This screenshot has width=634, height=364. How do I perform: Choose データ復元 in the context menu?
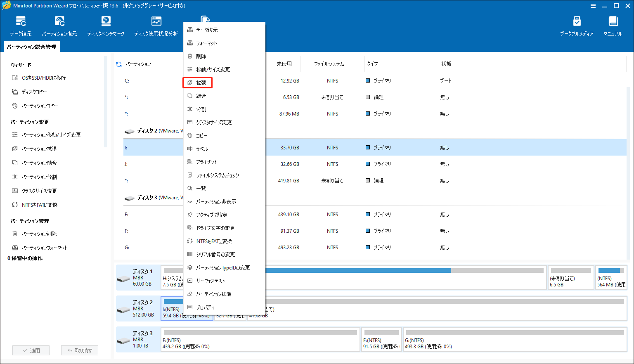click(x=224, y=30)
